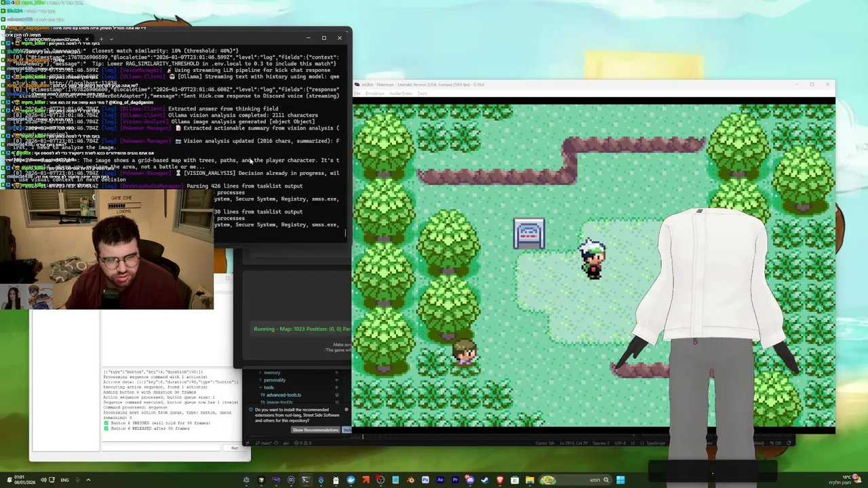Open advanced-tools.ts in the file tree
The width and height of the screenshot is (868, 488).
[283, 395]
